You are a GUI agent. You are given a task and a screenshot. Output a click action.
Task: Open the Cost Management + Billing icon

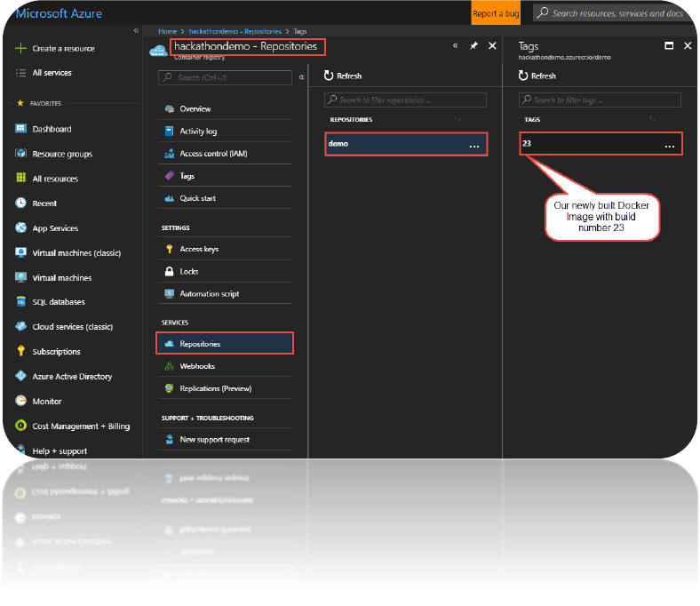20,426
